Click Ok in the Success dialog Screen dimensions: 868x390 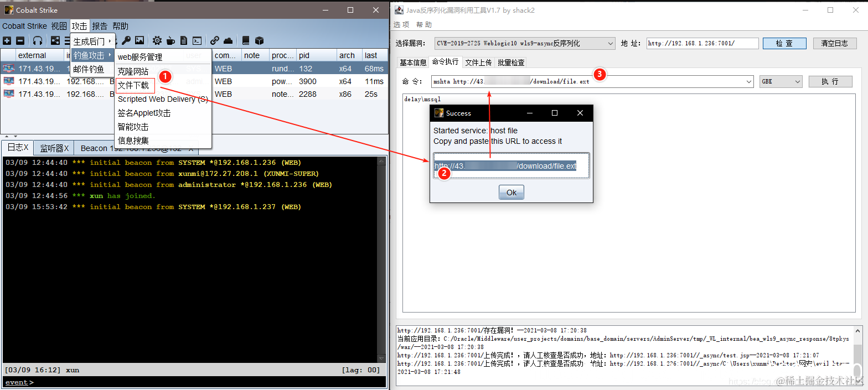pyautogui.click(x=512, y=193)
